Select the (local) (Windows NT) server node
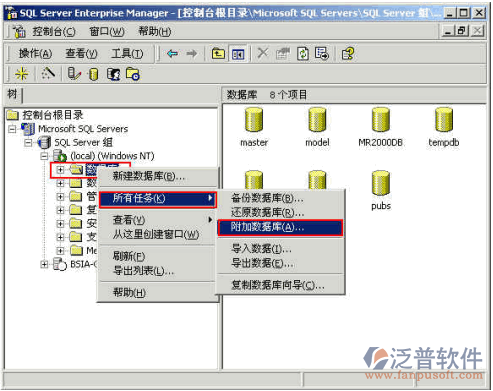The width and height of the screenshot is (493, 391). point(112,156)
